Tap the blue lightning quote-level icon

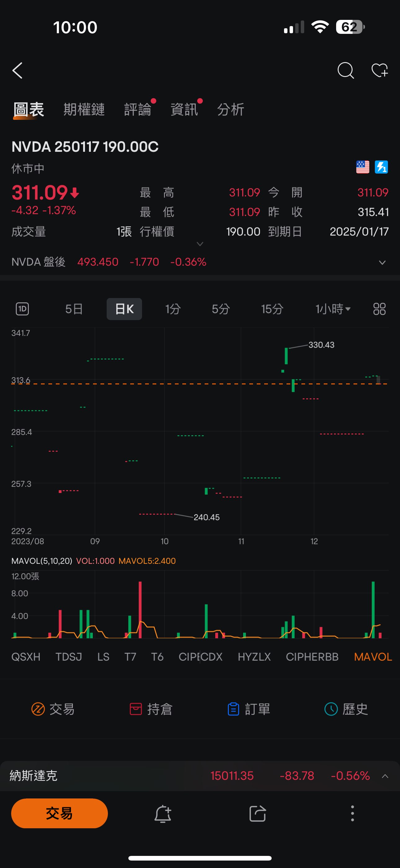point(381,167)
